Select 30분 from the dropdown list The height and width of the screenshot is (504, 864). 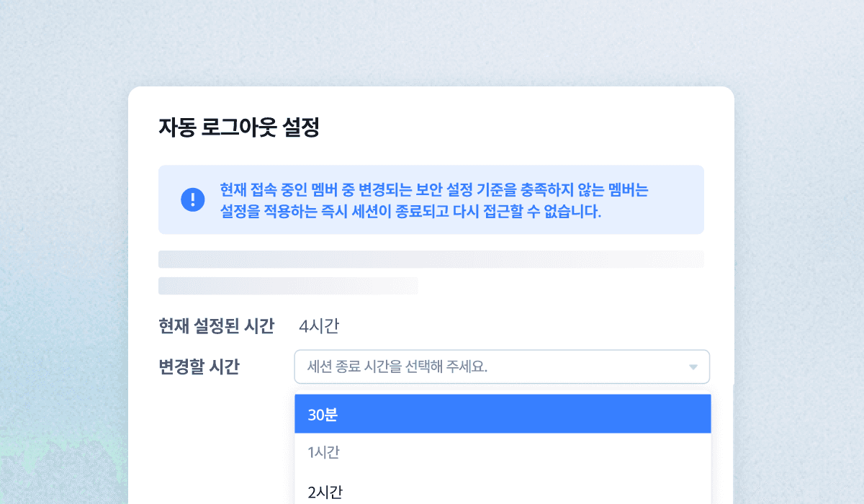pos(502,413)
